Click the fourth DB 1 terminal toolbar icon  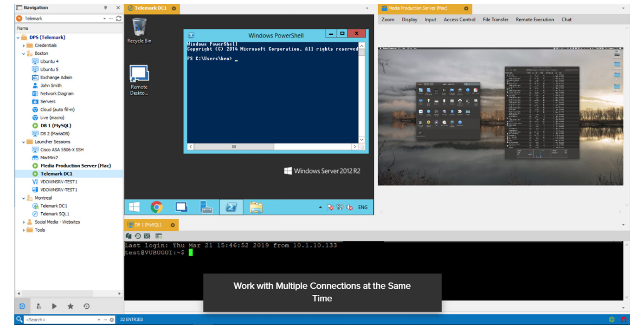pyautogui.click(x=159, y=236)
